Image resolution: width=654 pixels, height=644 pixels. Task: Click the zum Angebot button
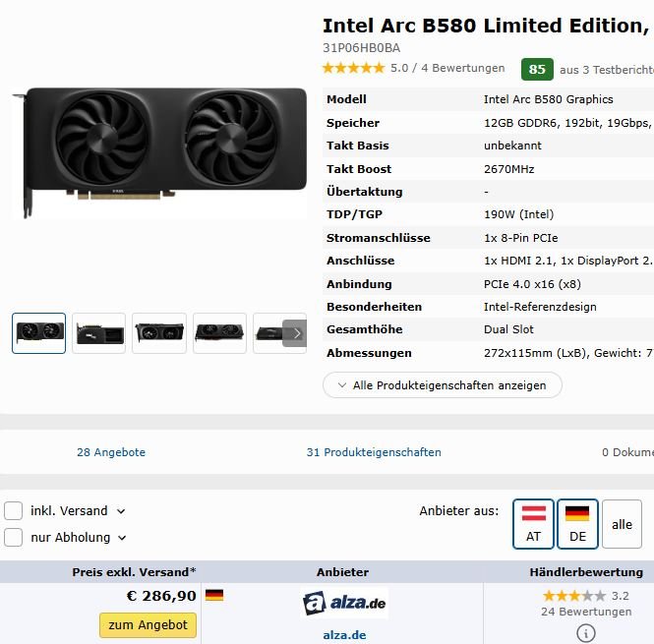pyautogui.click(x=149, y=624)
